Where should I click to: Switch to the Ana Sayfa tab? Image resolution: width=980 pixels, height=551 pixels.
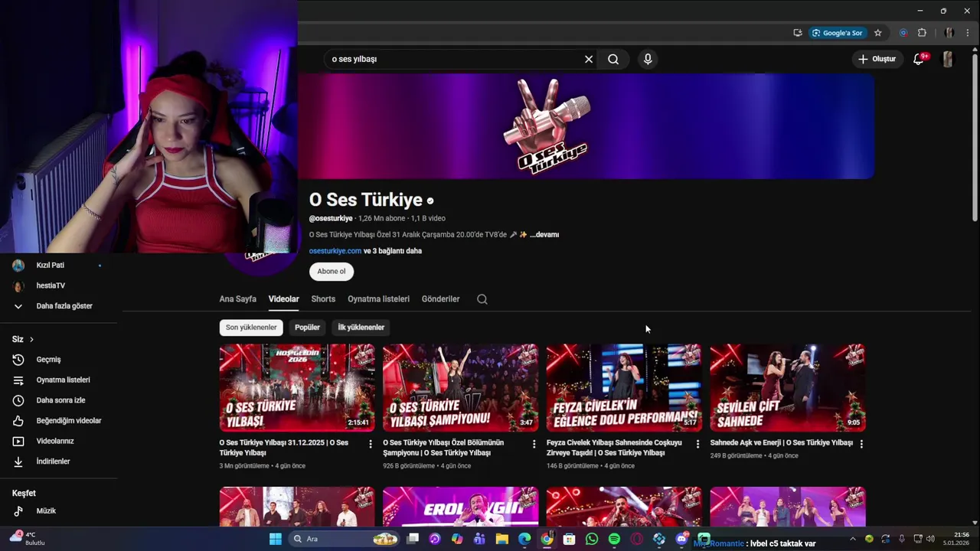(237, 299)
